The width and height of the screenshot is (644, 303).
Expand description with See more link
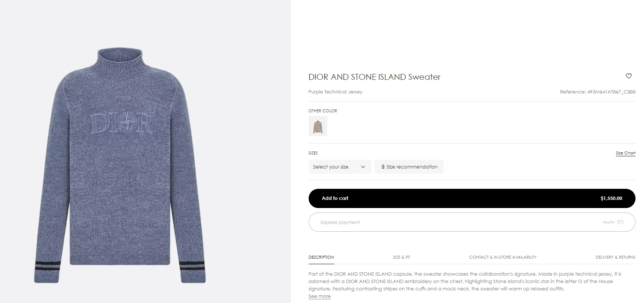click(319, 296)
